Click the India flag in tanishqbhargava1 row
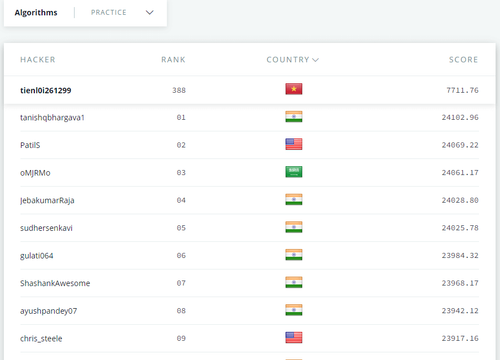 pyautogui.click(x=294, y=117)
